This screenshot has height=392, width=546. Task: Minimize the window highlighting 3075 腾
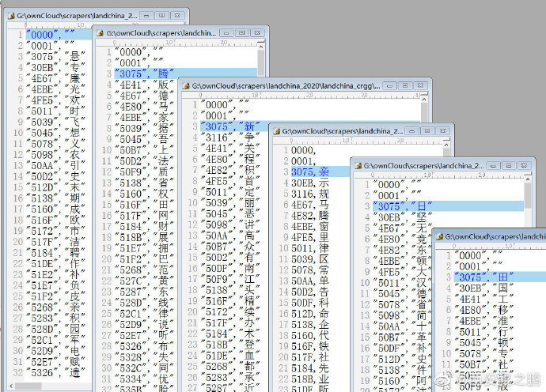point(226,33)
